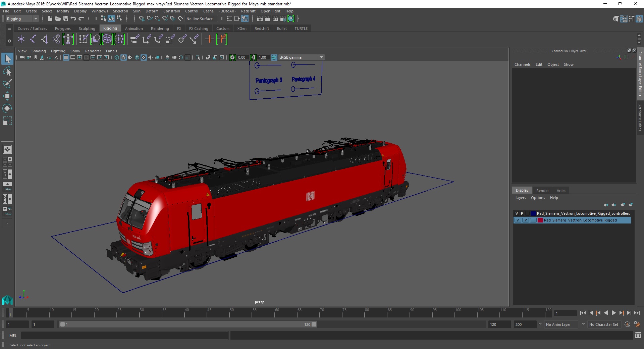Open the sRGB gamma view transform dropdown
Image resolution: width=644 pixels, height=349 pixels.
tap(301, 57)
